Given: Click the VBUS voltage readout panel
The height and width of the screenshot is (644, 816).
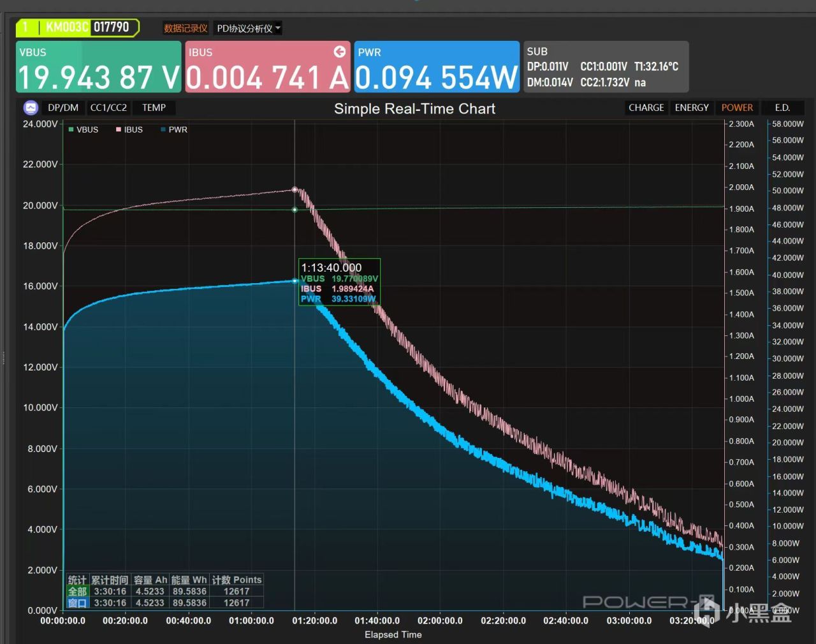Looking at the screenshot, I should click(99, 67).
